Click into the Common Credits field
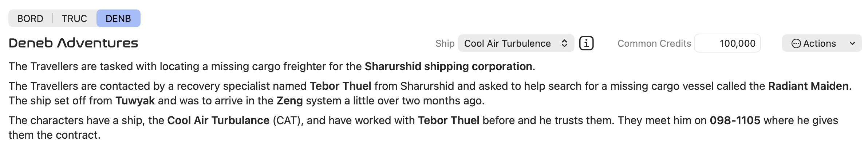 point(727,43)
